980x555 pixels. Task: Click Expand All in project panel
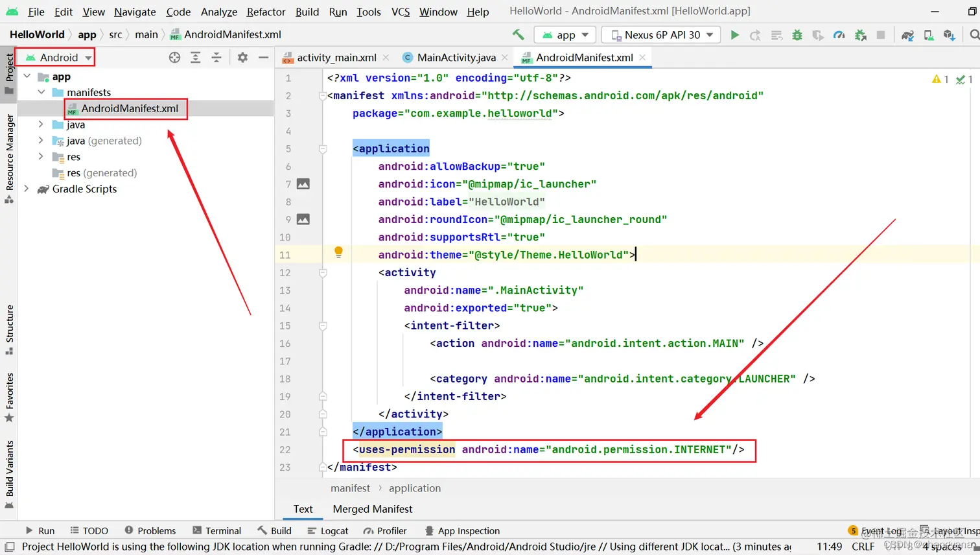tap(195, 58)
